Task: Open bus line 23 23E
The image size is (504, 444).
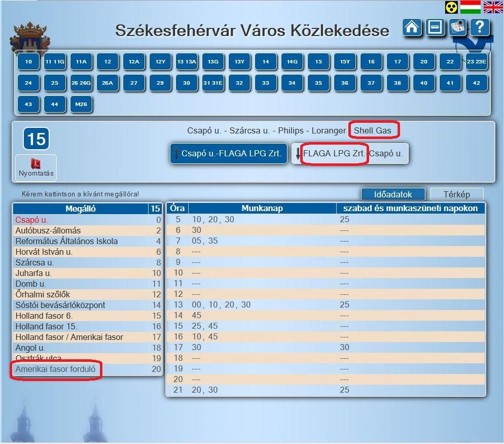Action: tap(477, 61)
